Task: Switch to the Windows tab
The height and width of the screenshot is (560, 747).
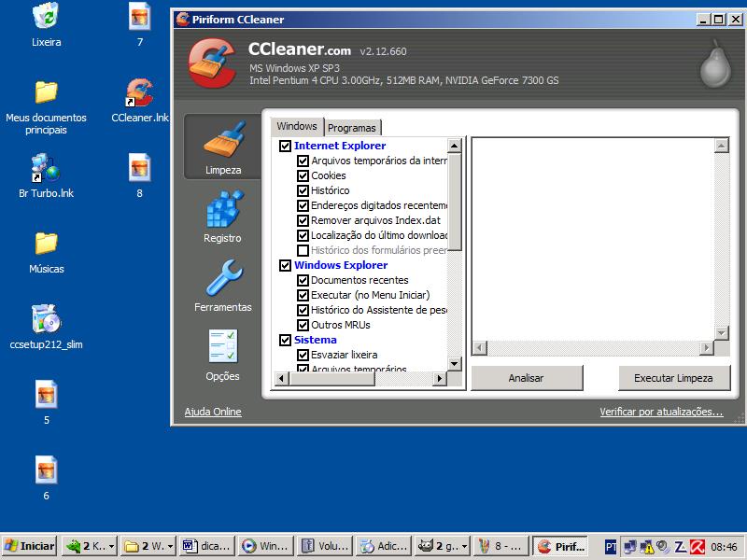Action: (x=297, y=126)
